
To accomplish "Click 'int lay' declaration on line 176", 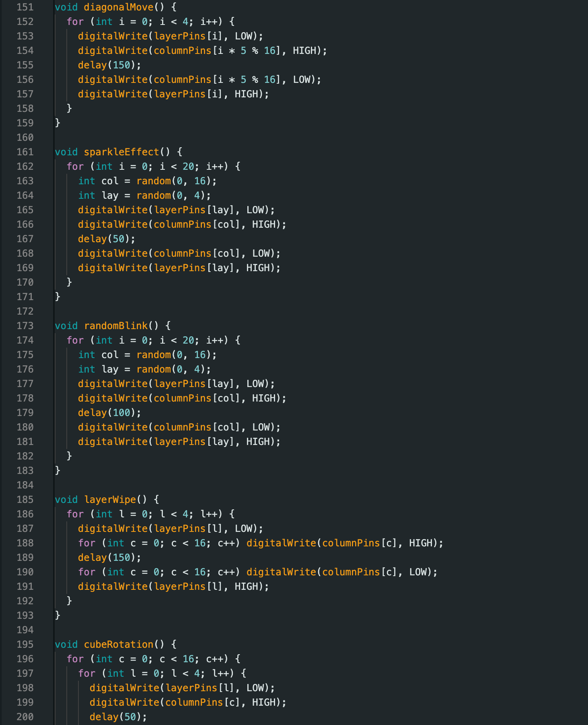I will tap(99, 369).
